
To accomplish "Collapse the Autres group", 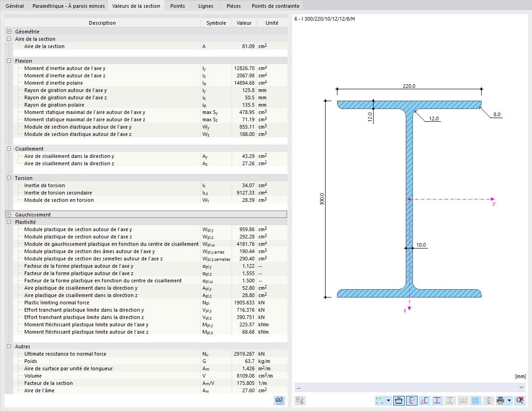I will click(x=9, y=346).
